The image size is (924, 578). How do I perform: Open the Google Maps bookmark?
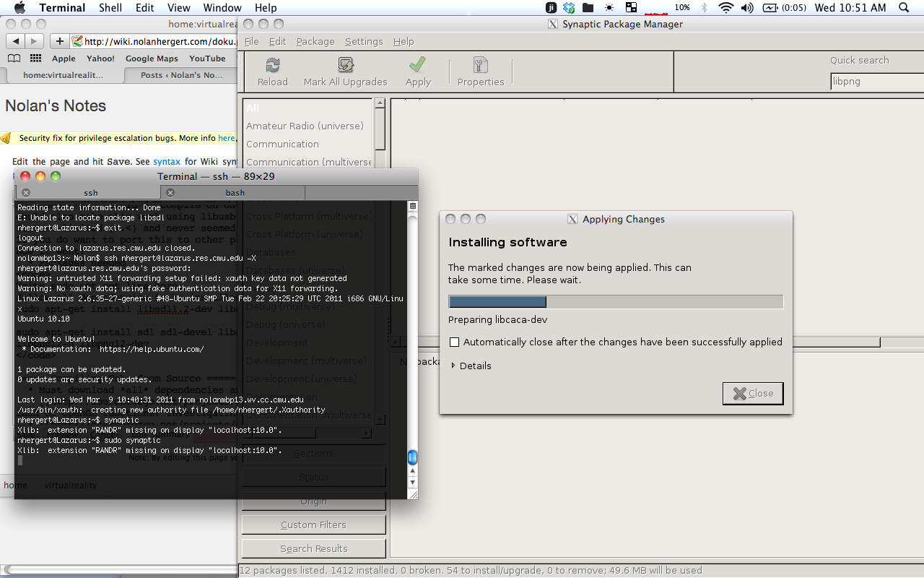point(152,59)
